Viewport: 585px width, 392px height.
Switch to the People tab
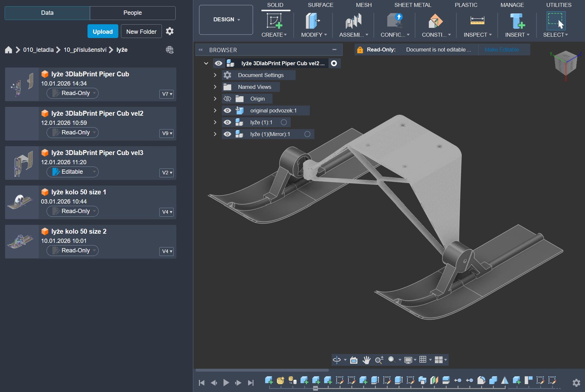132,13
